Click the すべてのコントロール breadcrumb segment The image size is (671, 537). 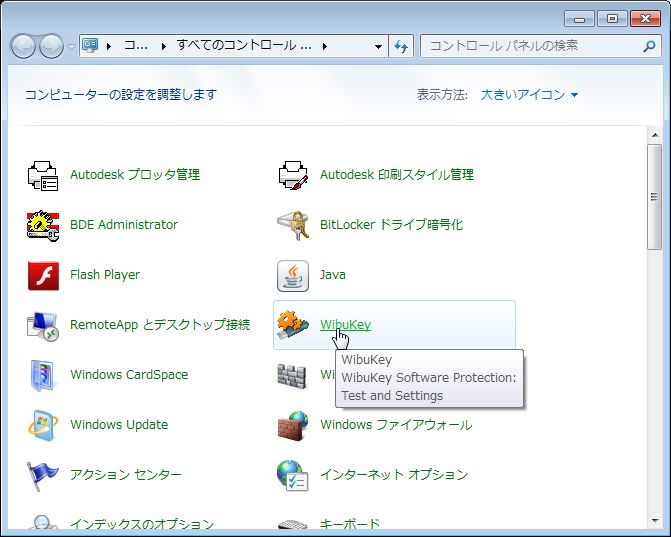[244, 45]
